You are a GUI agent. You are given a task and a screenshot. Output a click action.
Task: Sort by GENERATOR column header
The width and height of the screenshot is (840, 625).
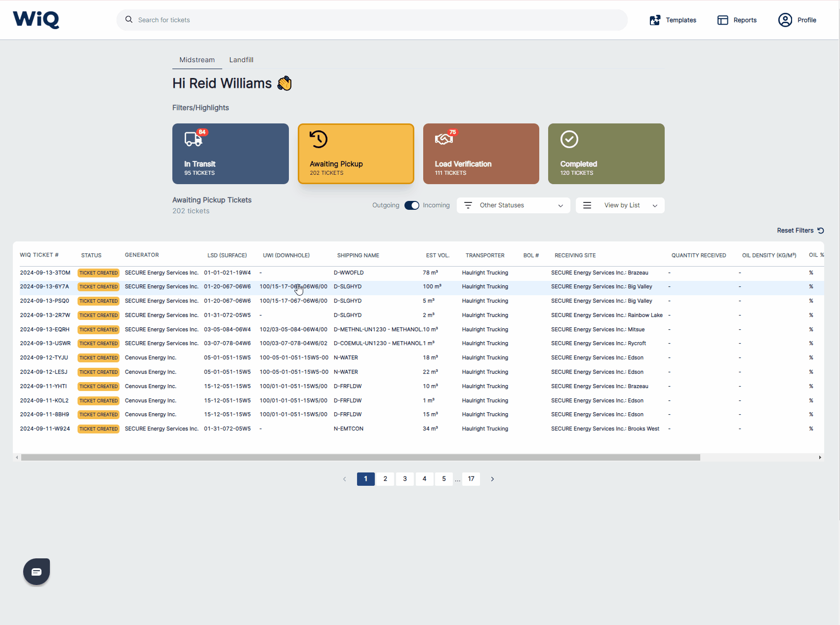click(x=142, y=255)
